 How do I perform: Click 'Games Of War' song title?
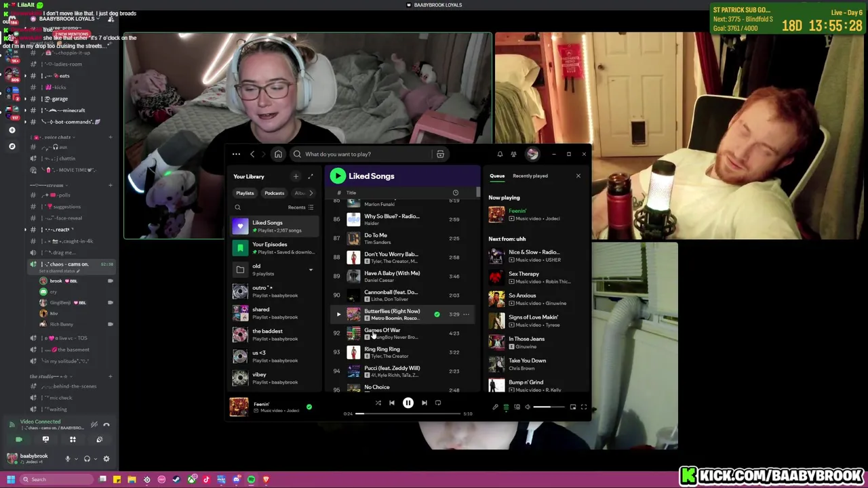pyautogui.click(x=382, y=330)
